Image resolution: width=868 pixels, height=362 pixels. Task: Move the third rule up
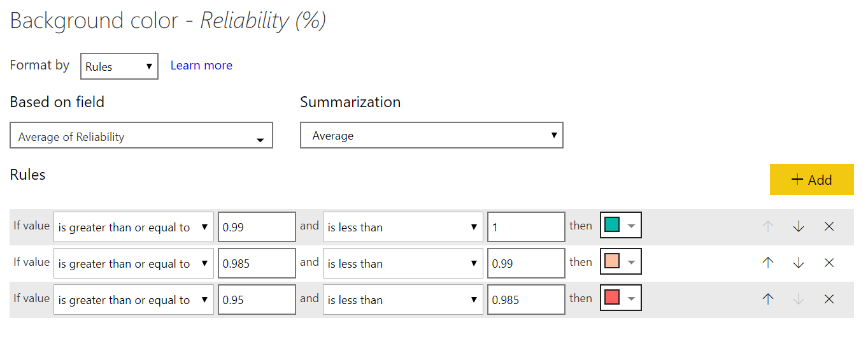(768, 299)
